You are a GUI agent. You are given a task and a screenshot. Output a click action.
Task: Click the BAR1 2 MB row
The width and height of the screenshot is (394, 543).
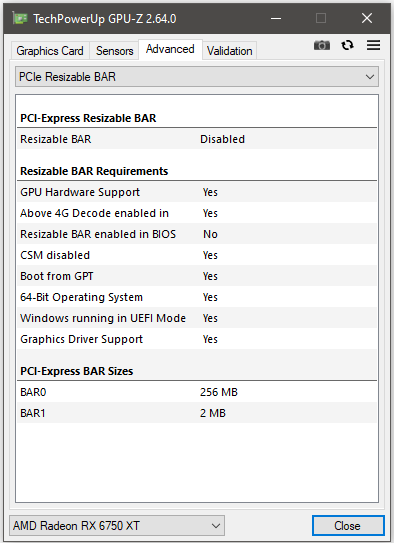tap(197, 413)
